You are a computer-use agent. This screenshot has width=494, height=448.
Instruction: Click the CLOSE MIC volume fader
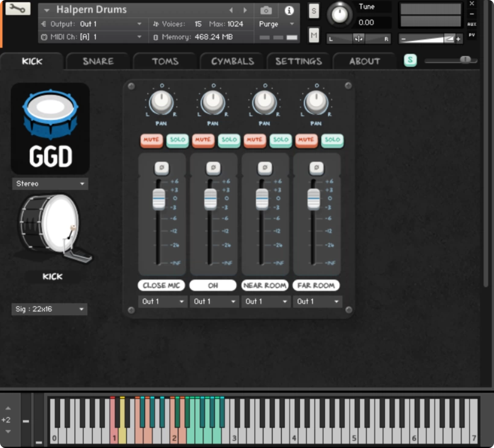tap(159, 199)
